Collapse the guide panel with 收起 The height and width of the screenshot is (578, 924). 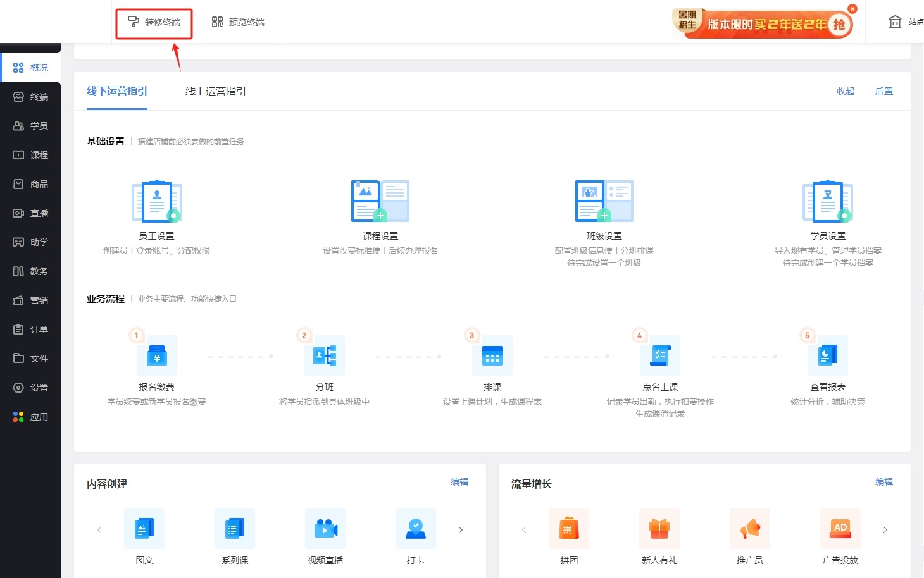845,92
